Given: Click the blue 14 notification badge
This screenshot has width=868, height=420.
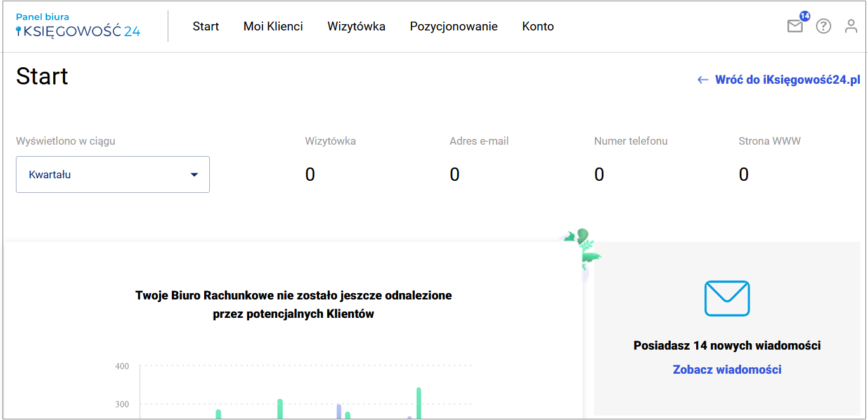Looking at the screenshot, I should click(805, 16).
